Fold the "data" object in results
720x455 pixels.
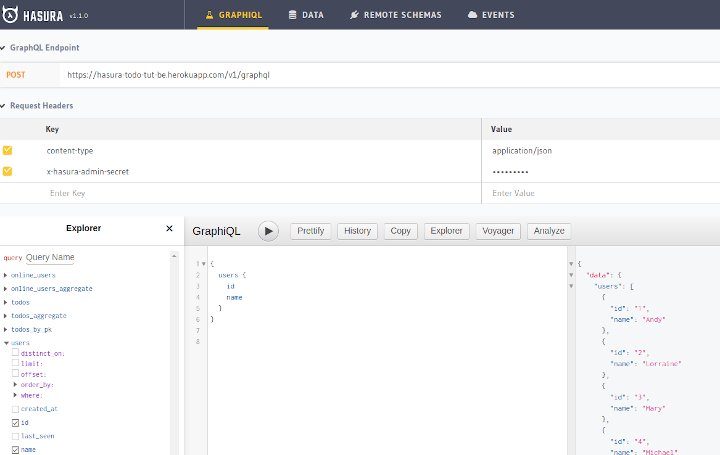(x=571, y=275)
